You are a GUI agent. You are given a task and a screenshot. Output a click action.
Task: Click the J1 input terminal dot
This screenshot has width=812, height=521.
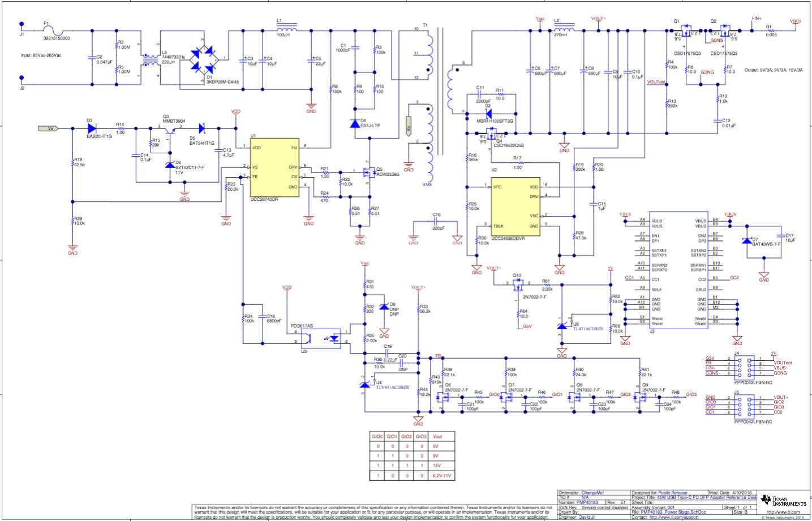click(x=22, y=24)
